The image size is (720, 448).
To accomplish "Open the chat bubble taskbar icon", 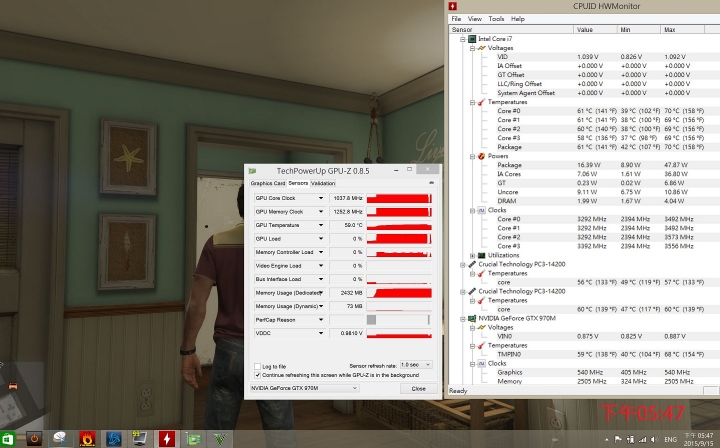I will [x=61, y=439].
